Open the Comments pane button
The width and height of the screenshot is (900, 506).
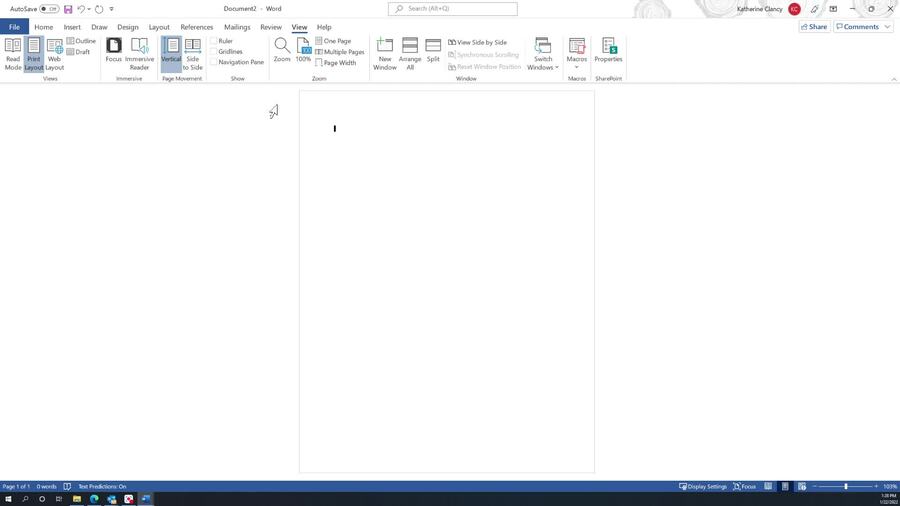coord(858,27)
